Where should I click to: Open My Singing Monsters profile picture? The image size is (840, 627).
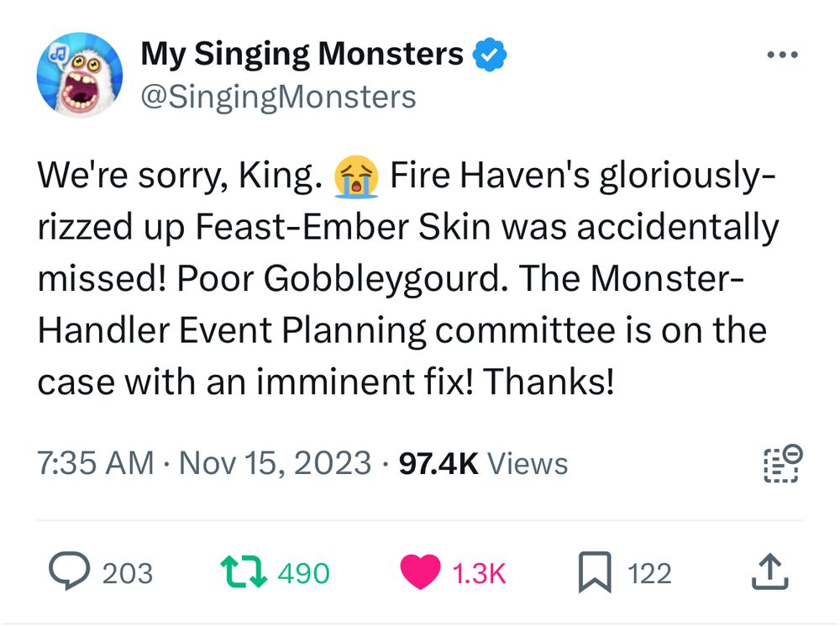pos(80,75)
